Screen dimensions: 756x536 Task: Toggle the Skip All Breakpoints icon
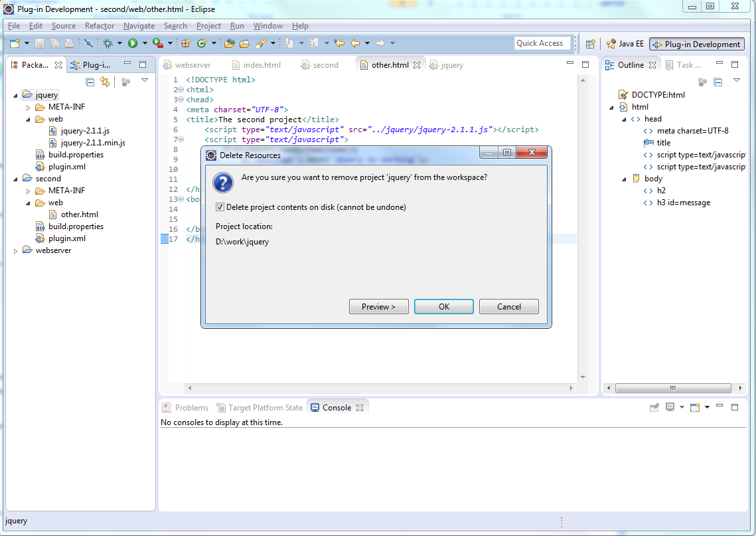click(x=88, y=43)
